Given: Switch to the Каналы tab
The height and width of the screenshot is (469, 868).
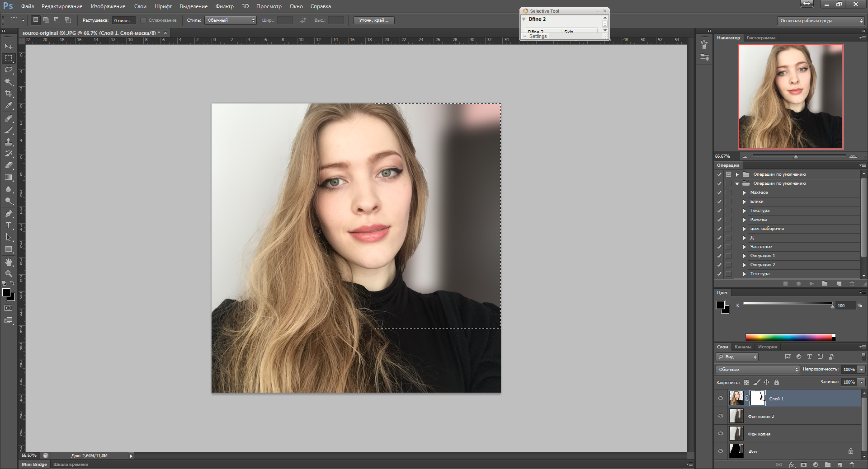Looking at the screenshot, I should coord(743,347).
